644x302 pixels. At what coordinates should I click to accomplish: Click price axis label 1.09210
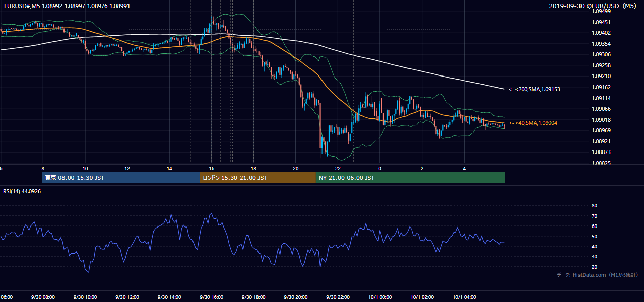pyautogui.click(x=601, y=77)
